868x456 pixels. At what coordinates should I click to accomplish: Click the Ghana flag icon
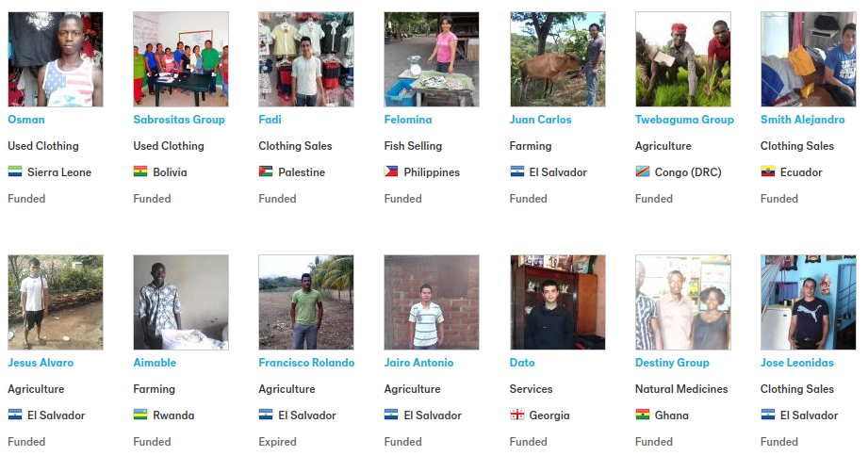643,415
